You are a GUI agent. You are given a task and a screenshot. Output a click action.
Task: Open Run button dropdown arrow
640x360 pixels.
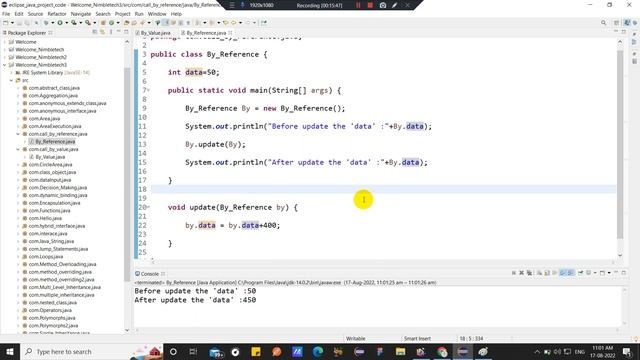click(x=66, y=23)
